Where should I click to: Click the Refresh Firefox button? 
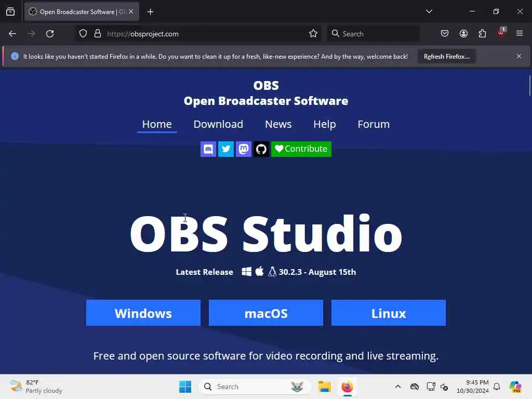click(446, 56)
